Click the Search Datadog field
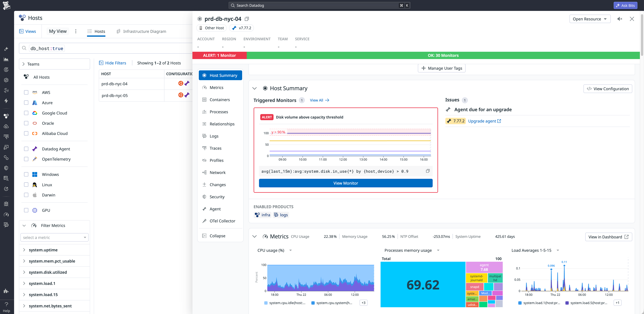The image size is (644, 314). click(x=319, y=5)
